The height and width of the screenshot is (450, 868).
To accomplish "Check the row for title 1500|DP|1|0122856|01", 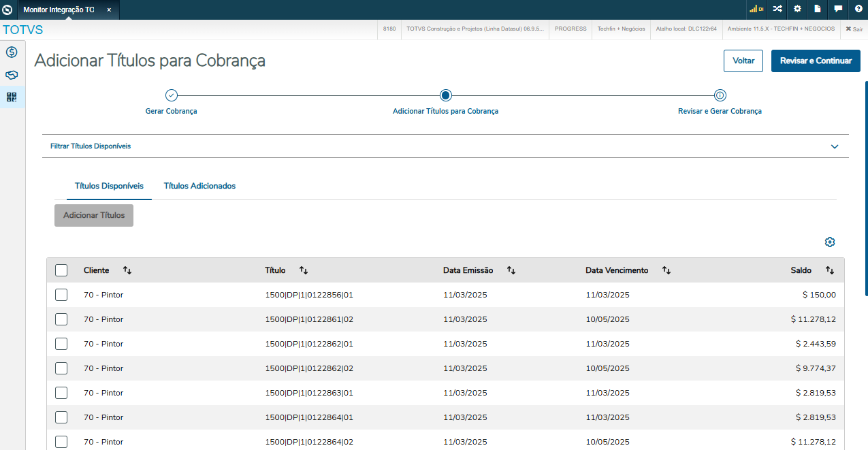I will pyautogui.click(x=61, y=295).
